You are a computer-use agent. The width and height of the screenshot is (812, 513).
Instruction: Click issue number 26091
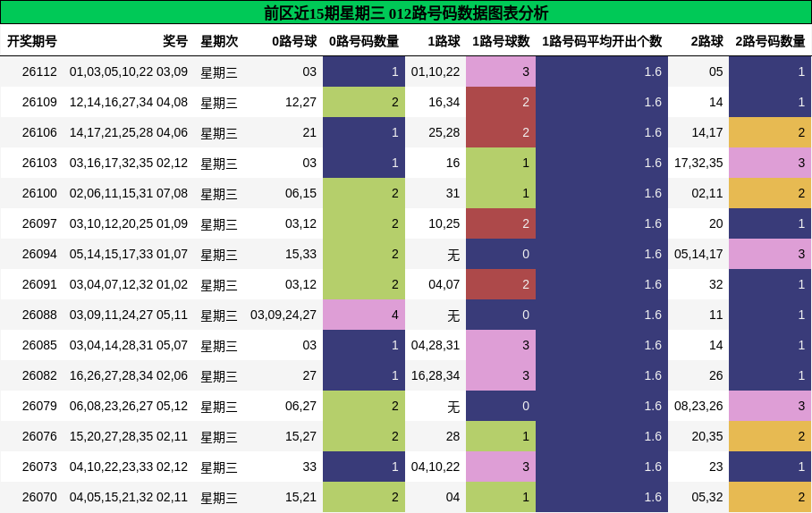pos(39,285)
